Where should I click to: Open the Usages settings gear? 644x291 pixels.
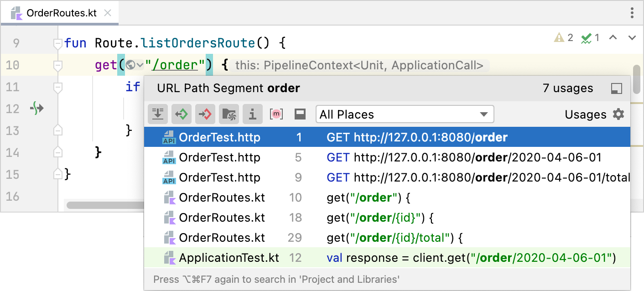tap(618, 114)
